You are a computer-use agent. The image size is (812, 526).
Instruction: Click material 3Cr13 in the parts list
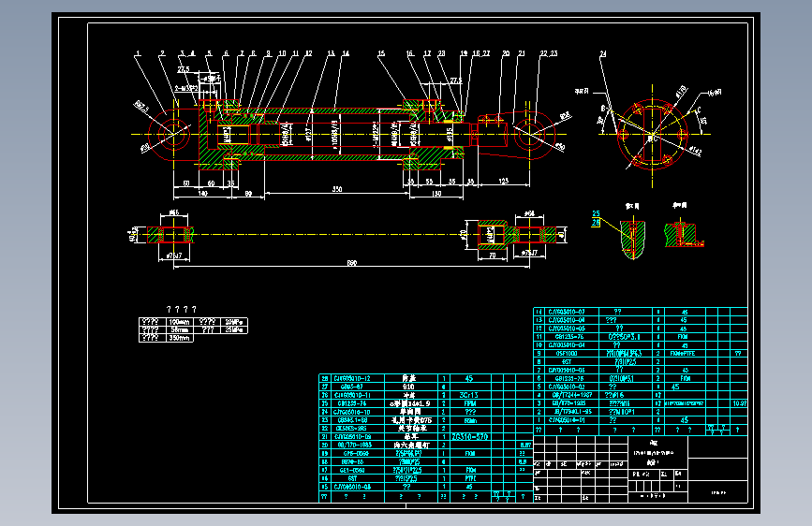(468, 395)
